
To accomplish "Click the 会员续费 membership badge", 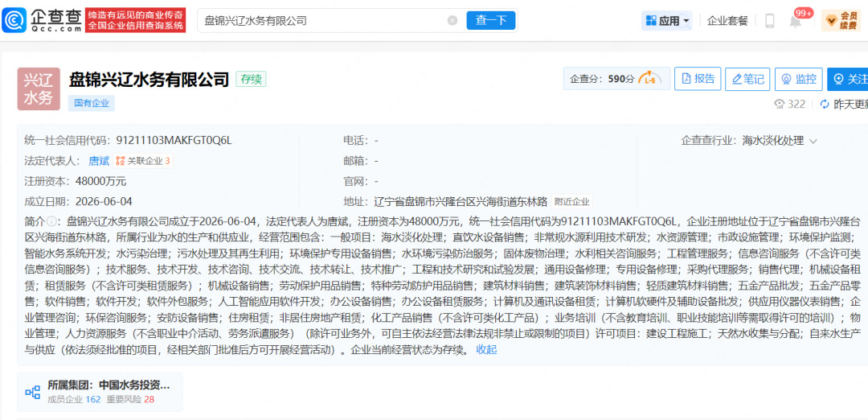I will tap(841, 21).
